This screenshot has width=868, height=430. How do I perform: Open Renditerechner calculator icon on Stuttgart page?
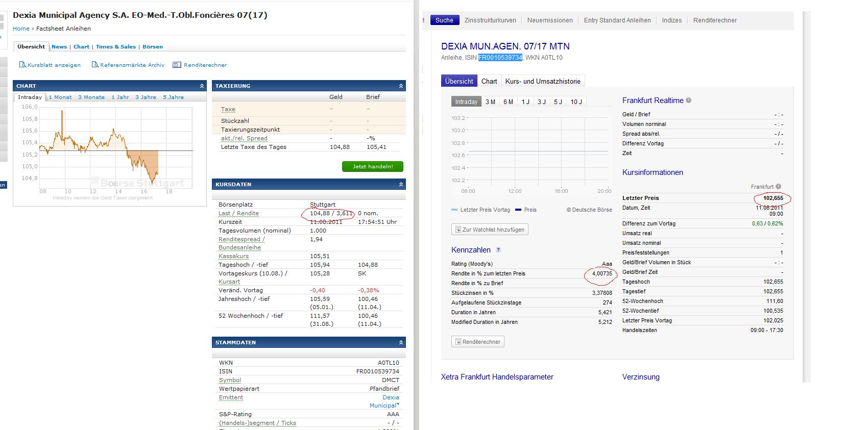tap(177, 65)
